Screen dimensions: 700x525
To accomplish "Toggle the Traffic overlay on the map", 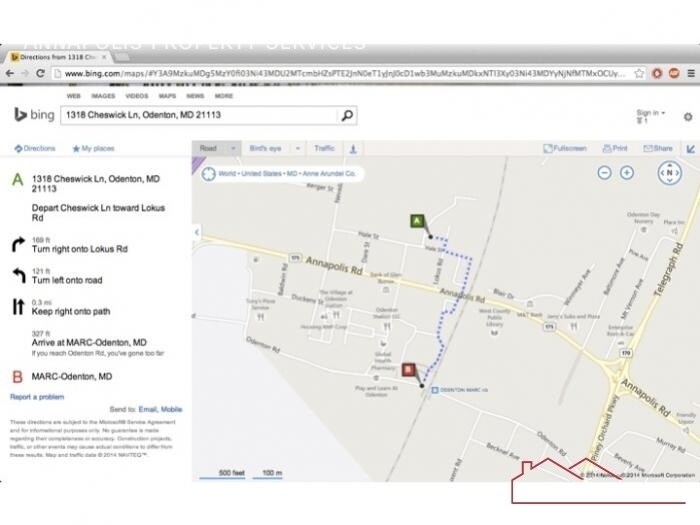I will 324,148.
